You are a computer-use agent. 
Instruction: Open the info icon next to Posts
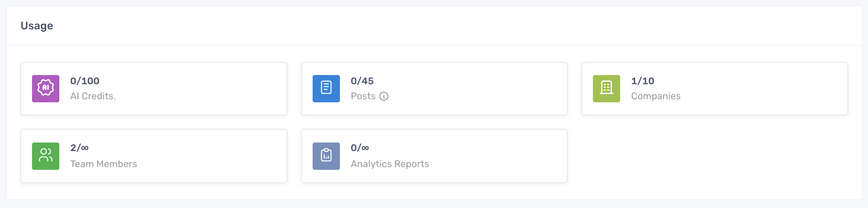[x=384, y=96]
